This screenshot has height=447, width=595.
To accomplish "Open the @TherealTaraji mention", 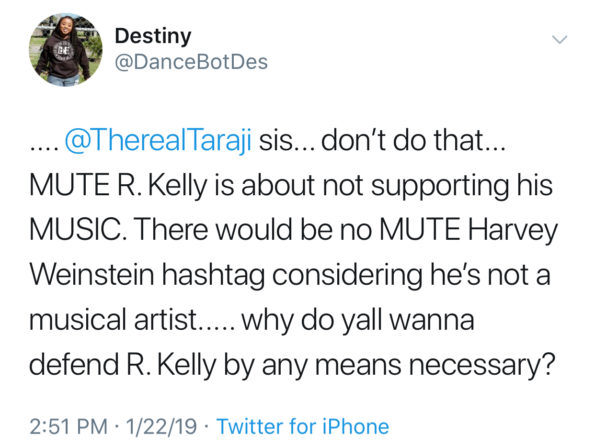I will [x=158, y=141].
